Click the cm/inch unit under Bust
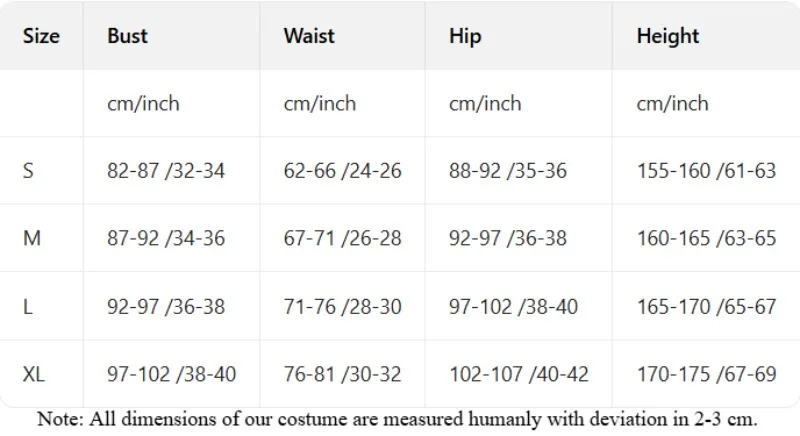This screenshot has height=436, width=800. pyautogui.click(x=143, y=104)
